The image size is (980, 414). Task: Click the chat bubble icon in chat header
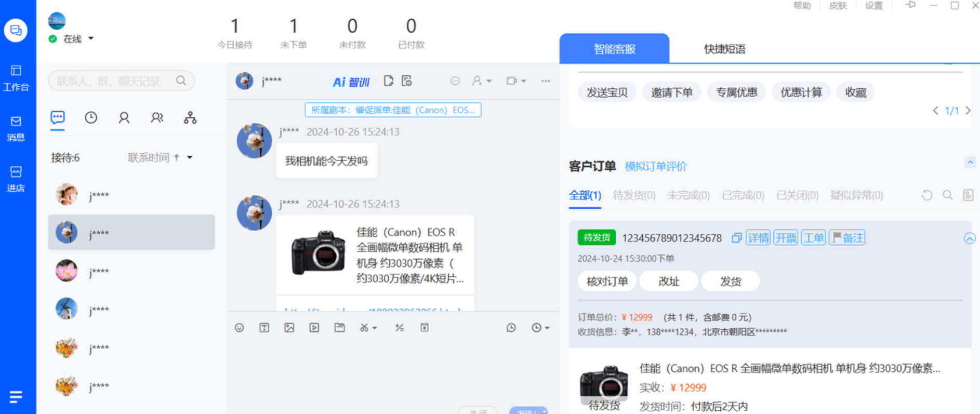[455, 81]
